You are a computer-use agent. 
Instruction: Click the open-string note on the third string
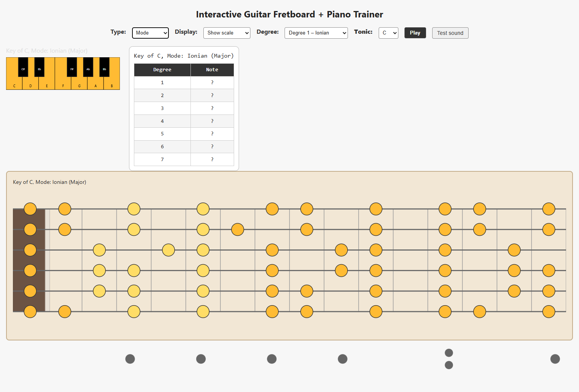point(30,250)
